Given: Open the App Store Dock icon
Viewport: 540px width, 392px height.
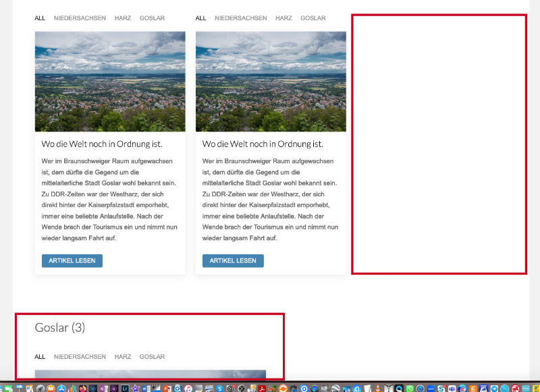Looking at the screenshot, I should [61, 389].
